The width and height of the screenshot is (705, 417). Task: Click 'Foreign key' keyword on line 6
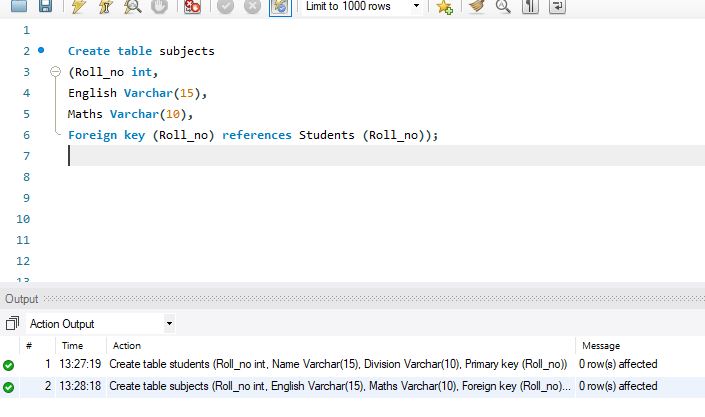click(x=107, y=135)
